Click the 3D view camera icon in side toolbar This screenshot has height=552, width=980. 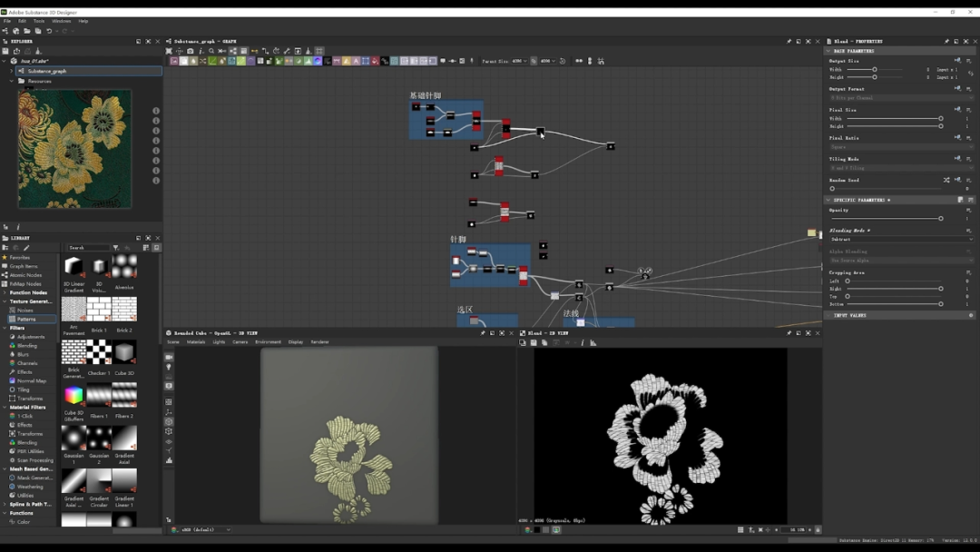tap(169, 357)
